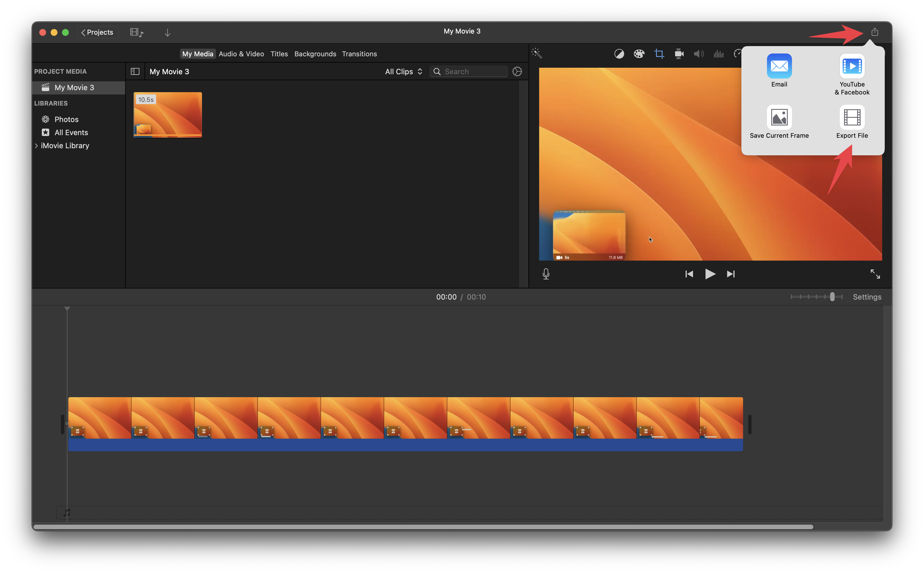The width and height of the screenshot is (924, 573).
Task: Click the magic wand auto-enhance icon
Action: tap(537, 53)
